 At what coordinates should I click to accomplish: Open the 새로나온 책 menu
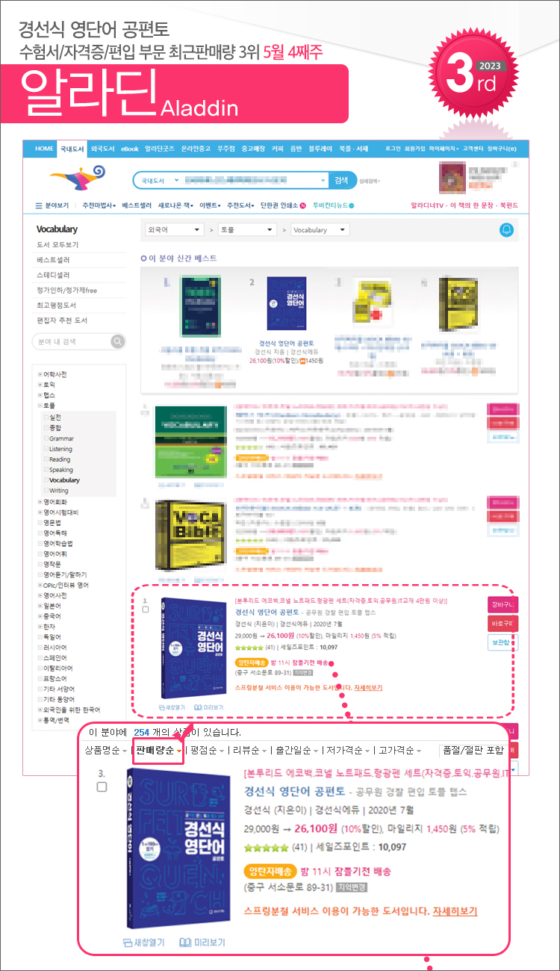175,205
